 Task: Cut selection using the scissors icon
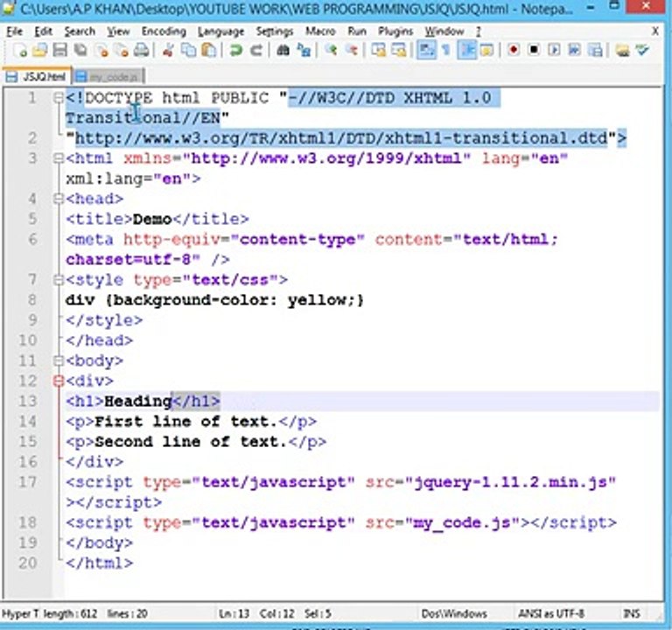(x=168, y=51)
